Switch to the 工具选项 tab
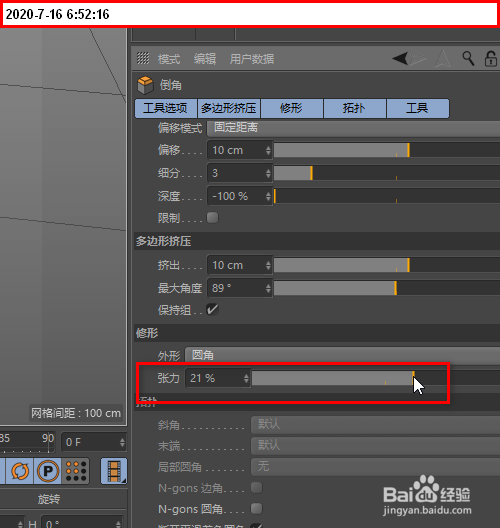Image resolution: width=500 pixels, height=528 pixels. coord(166,108)
